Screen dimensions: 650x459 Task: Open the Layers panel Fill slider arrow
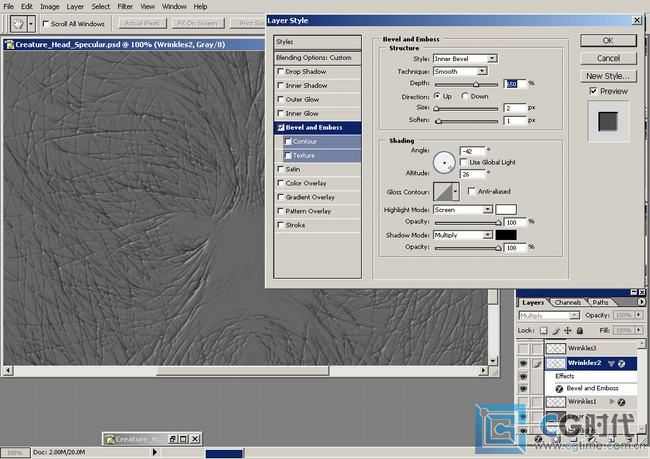pyautogui.click(x=639, y=330)
